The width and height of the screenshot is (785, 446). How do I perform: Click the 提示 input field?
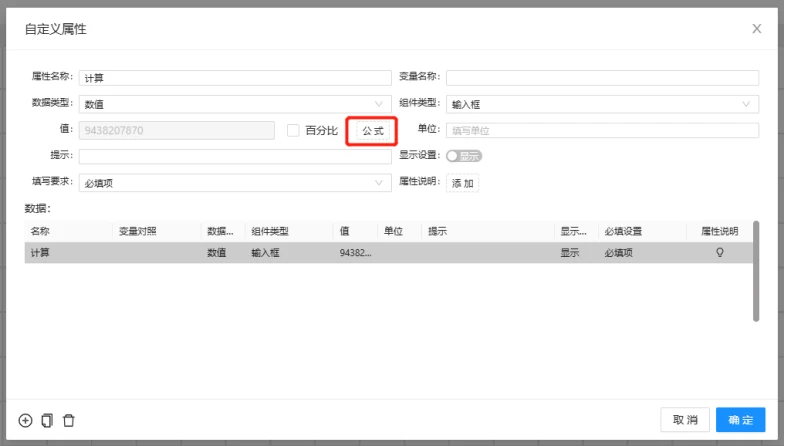click(235, 156)
